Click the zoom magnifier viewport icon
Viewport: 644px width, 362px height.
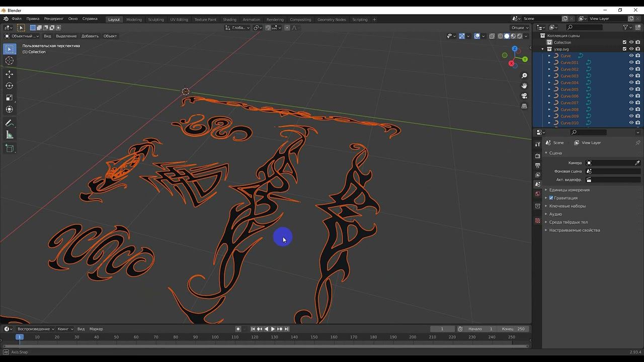pos(524,75)
